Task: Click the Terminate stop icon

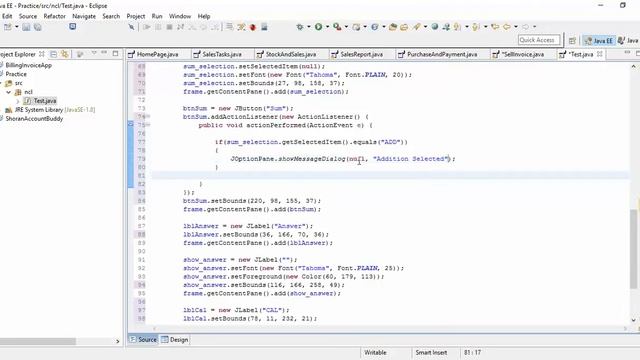Action: 169,27
